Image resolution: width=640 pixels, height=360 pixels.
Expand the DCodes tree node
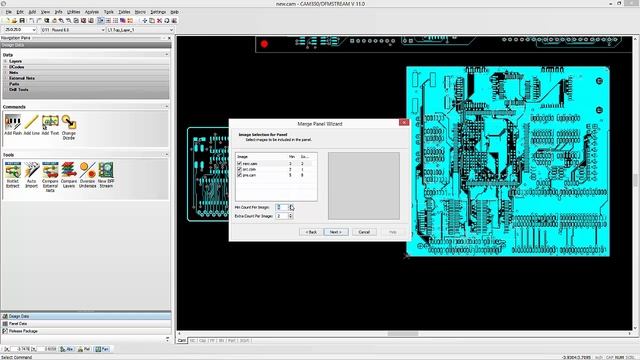coord(5,67)
